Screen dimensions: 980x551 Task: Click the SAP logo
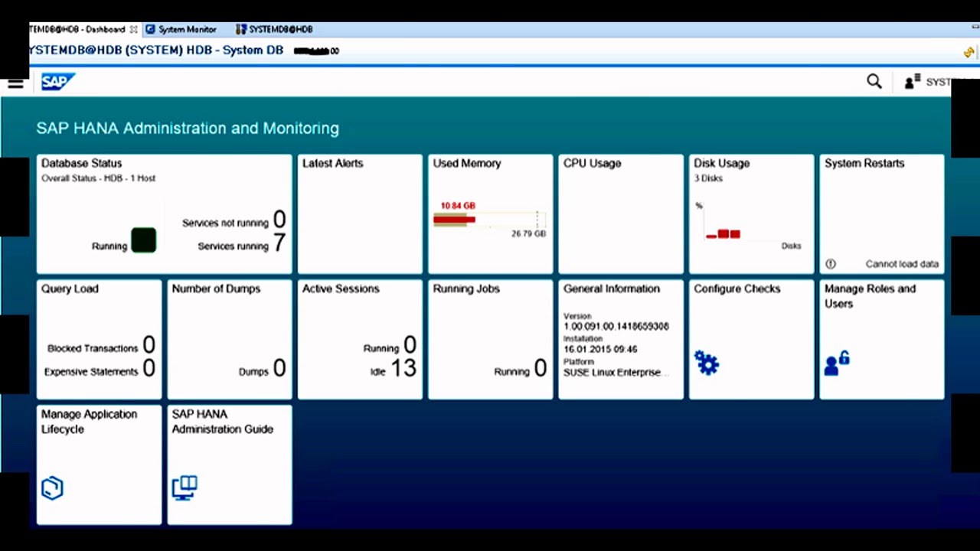tap(57, 82)
